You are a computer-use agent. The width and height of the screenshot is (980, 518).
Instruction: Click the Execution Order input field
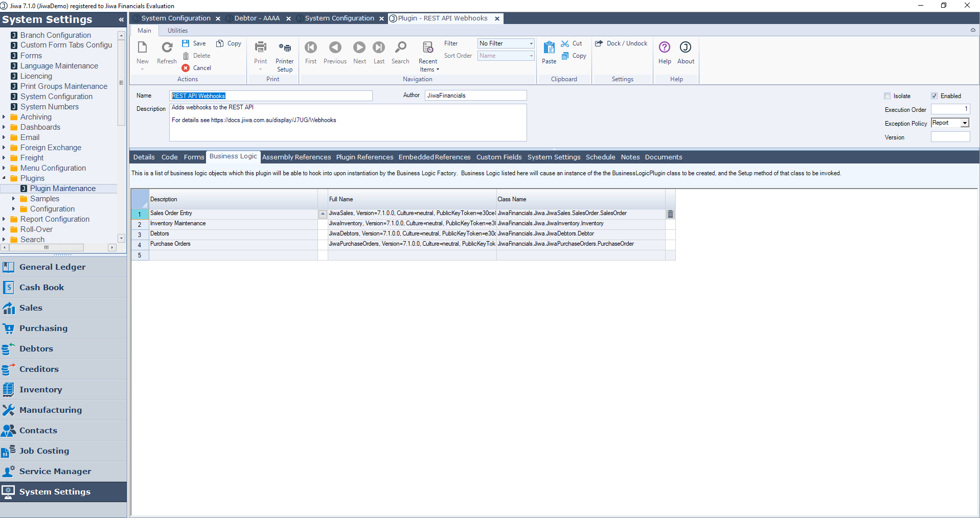point(949,109)
